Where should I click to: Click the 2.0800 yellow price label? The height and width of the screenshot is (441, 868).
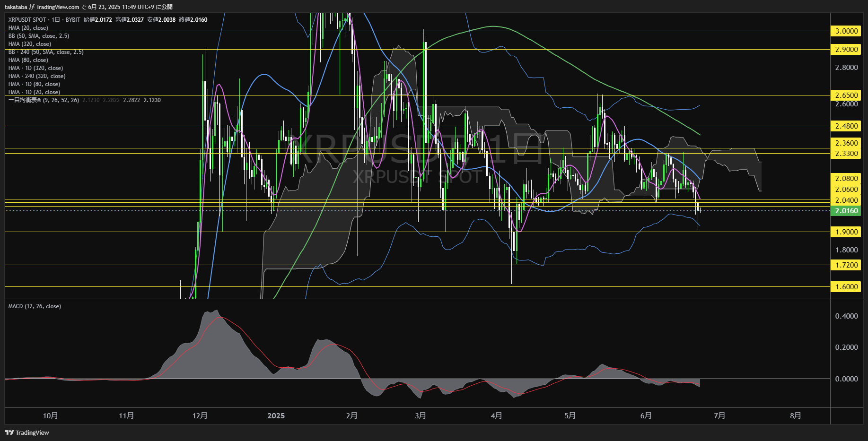pos(846,179)
